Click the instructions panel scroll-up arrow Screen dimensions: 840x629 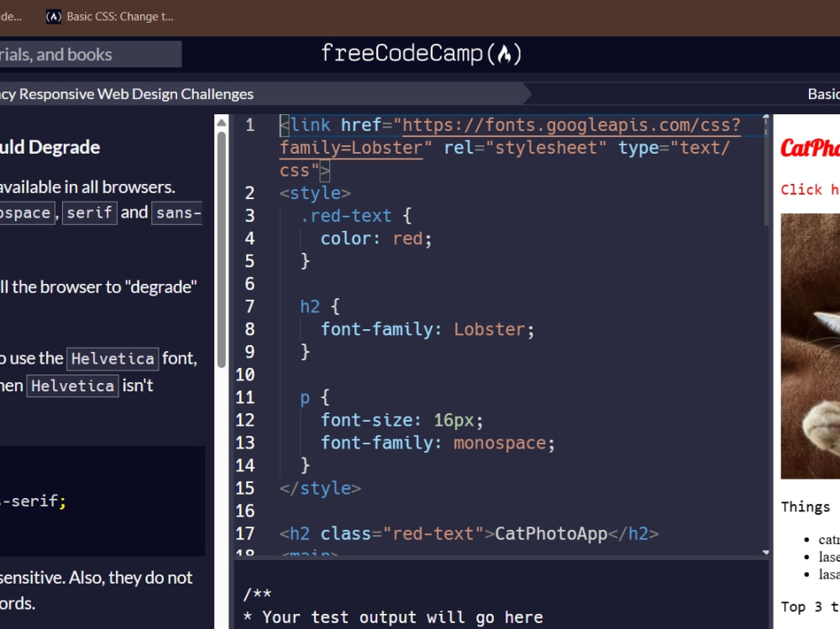pyautogui.click(x=221, y=123)
